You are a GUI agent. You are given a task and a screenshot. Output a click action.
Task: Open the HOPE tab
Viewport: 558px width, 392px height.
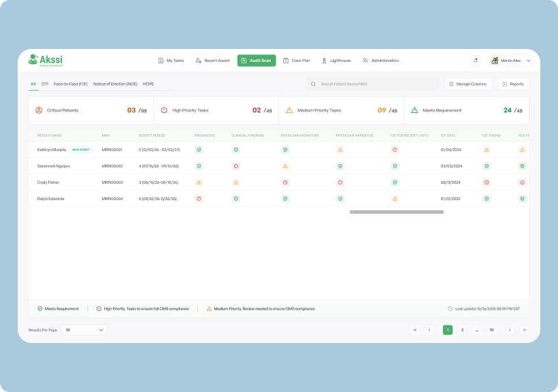pos(148,84)
